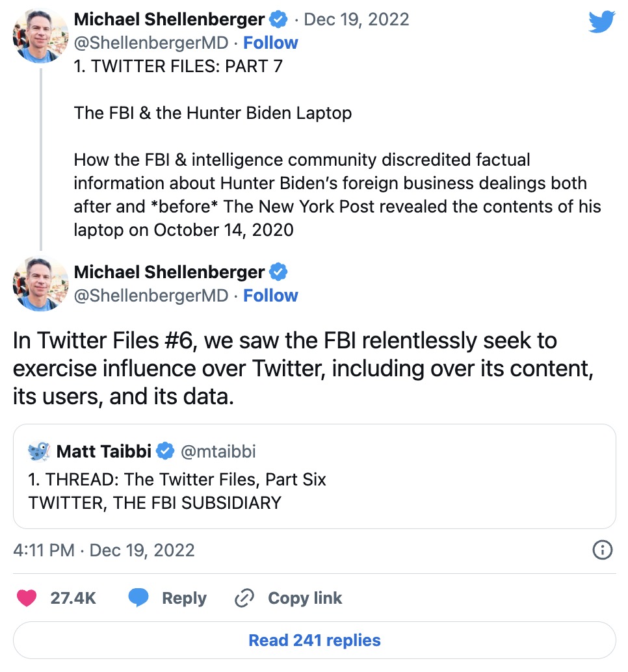Open @mtaibbi handle in quoted tweet

[x=218, y=451]
